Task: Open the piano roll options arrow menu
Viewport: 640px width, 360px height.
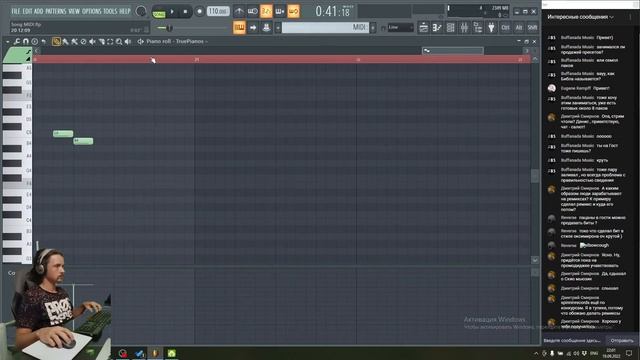Action: click(7, 42)
